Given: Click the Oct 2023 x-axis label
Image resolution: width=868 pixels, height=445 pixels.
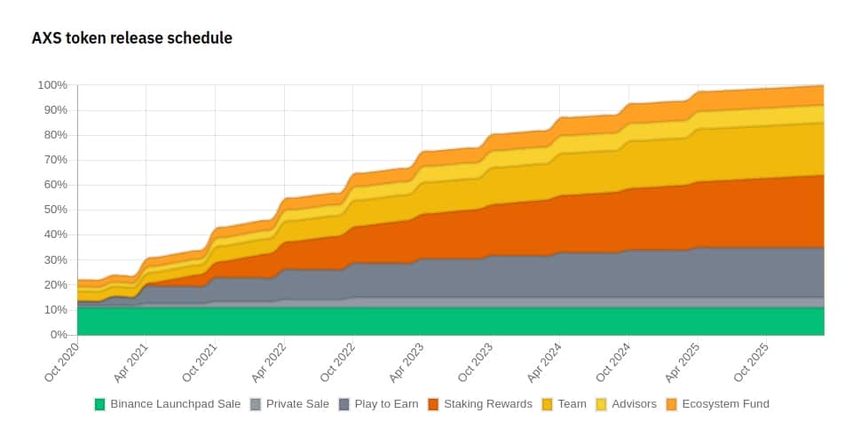Looking at the screenshot, I should [x=475, y=362].
